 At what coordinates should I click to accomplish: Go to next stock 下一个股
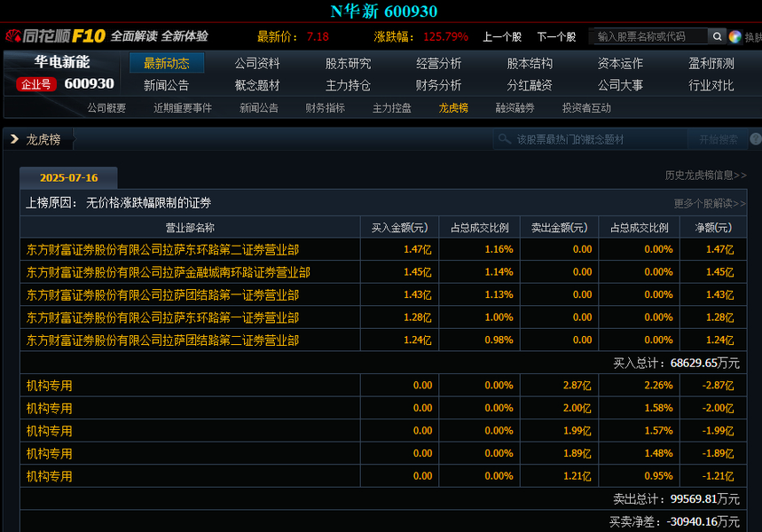pos(556,37)
